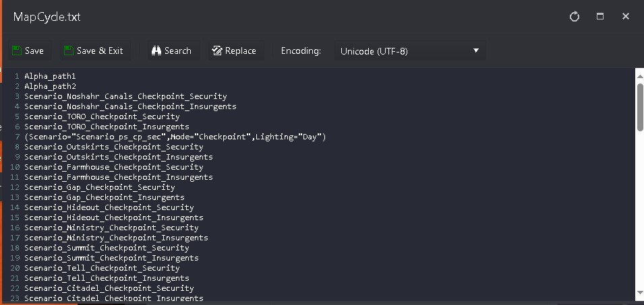Click the vertical scrollbar thumb
This screenshot has height=305, width=644.
(x=640, y=108)
